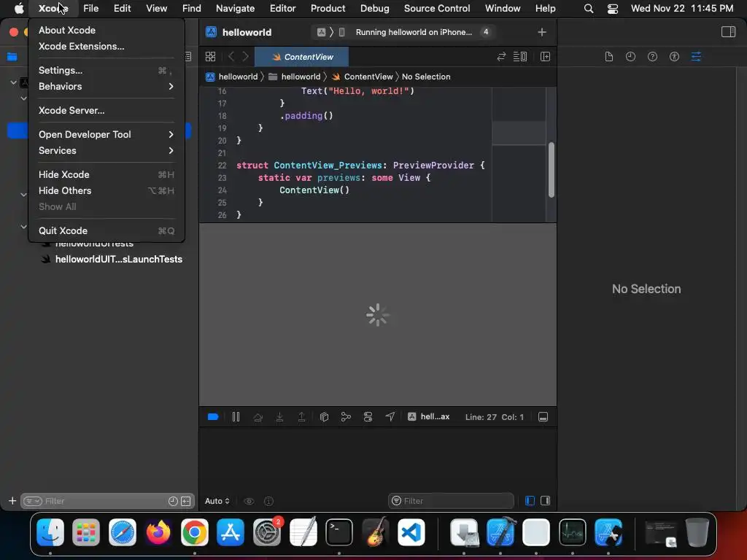Show the Quick Help inspector

pos(653,57)
